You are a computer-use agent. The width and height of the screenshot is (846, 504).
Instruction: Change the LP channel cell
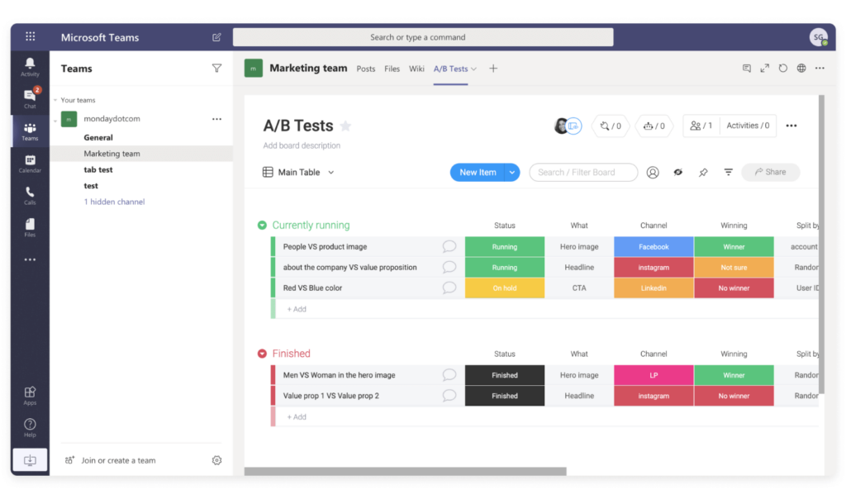click(x=654, y=375)
